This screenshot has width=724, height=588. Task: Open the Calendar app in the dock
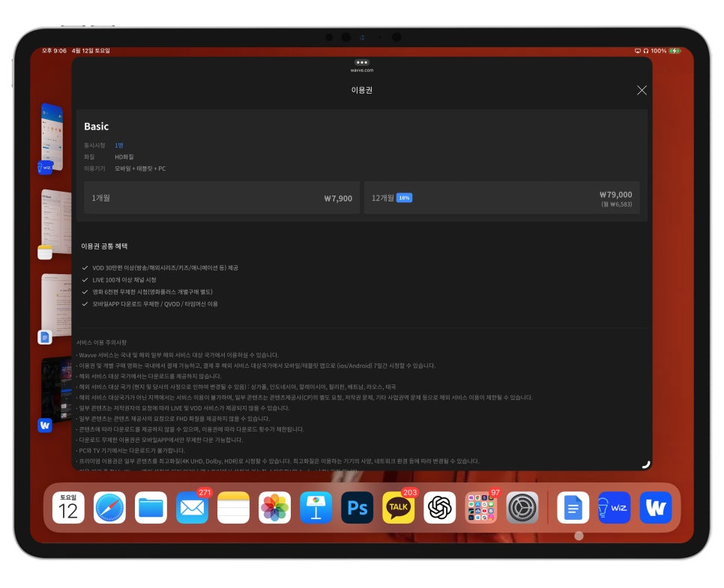point(68,507)
